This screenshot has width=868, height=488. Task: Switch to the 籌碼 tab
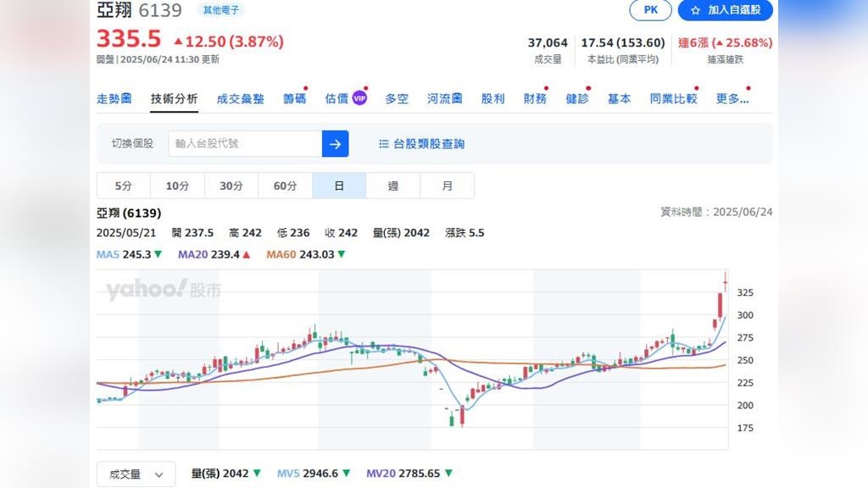point(294,98)
